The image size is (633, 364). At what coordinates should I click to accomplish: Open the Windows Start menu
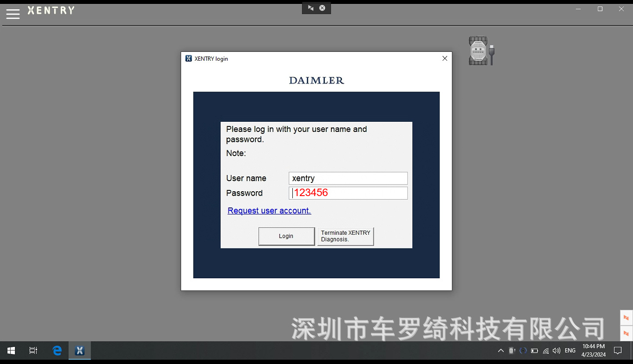click(x=11, y=350)
